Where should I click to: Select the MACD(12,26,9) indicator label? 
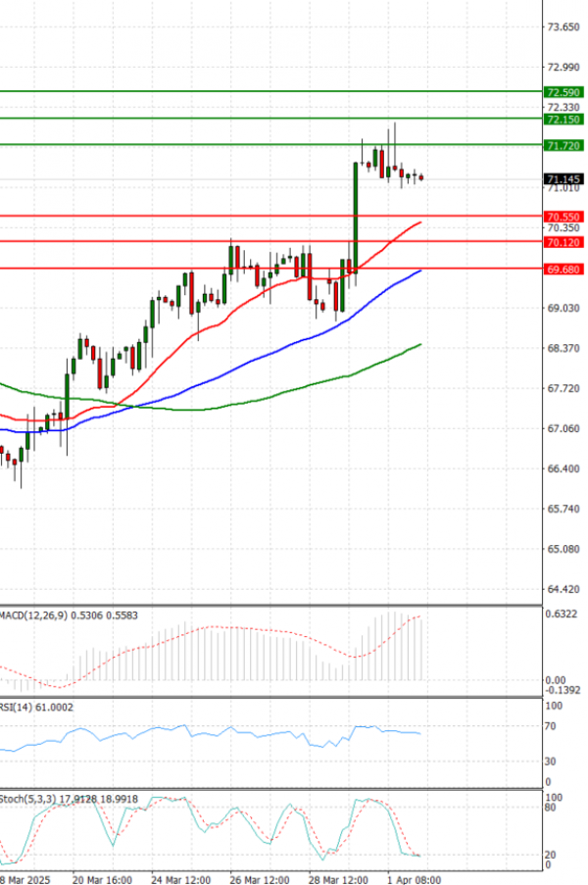coord(69,615)
